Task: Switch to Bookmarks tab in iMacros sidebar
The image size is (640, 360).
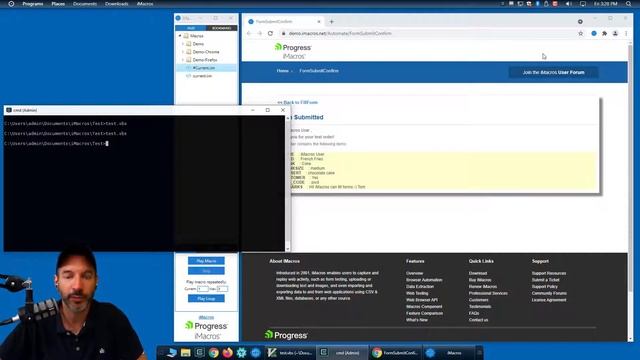Action: click(x=222, y=28)
